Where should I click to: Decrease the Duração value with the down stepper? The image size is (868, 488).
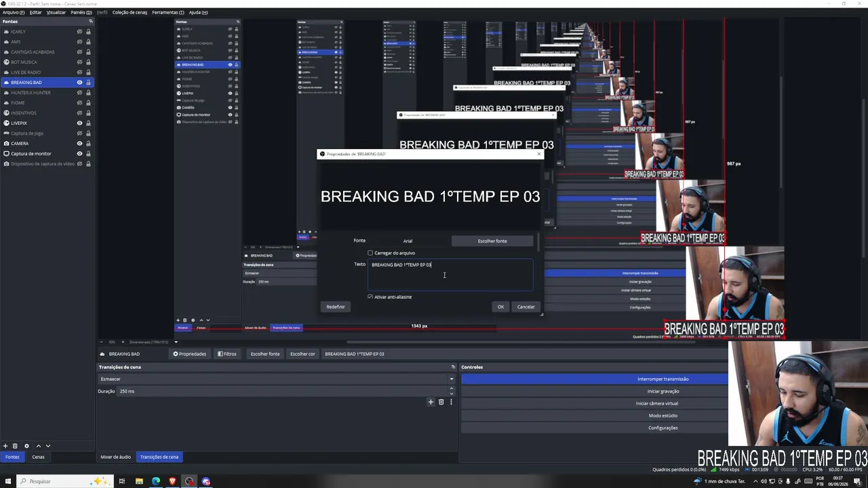(452, 394)
